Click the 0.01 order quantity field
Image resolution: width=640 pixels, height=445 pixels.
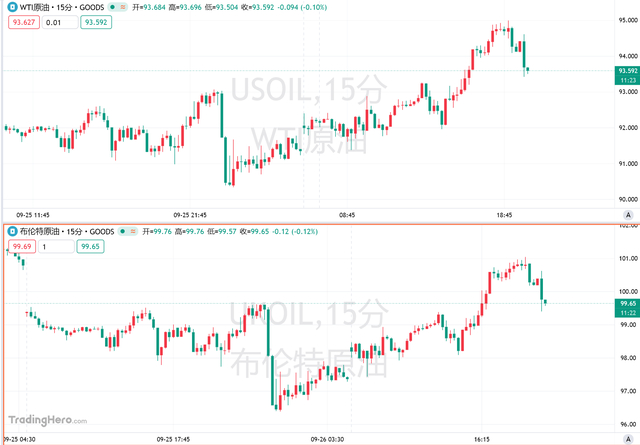pos(60,22)
